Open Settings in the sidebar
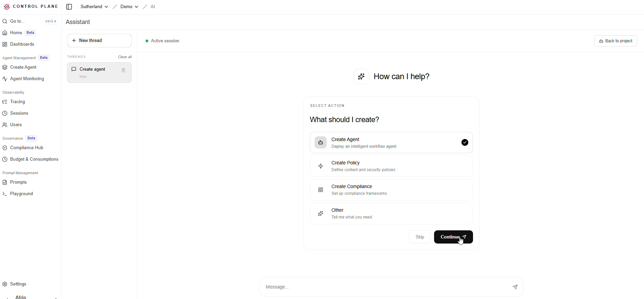Image resolution: width=644 pixels, height=299 pixels. coord(18,284)
